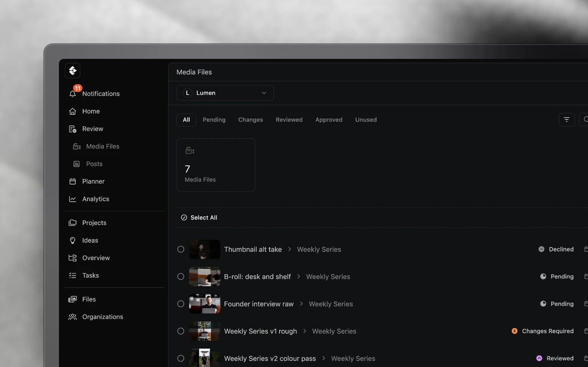Open the Weekly Series v1 rough thumbnail
Viewport: 588px width, 367px height.
coord(205,331)
